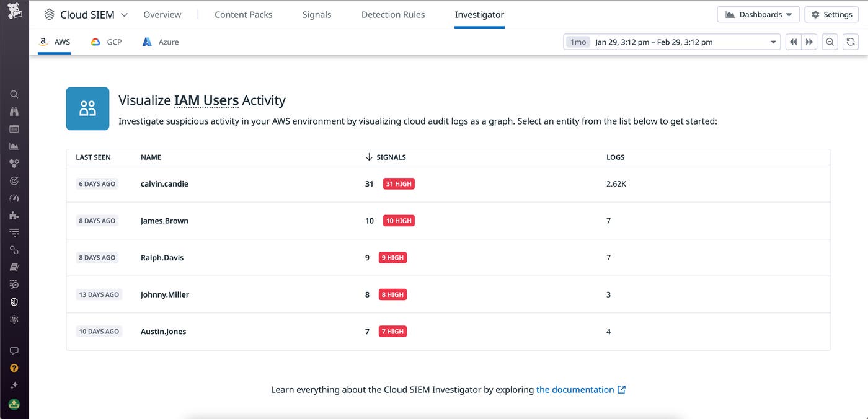Viewport: 868px width, 419px height.
Task: Click the Datadog dog logo
Action: [x=14, y=12]
